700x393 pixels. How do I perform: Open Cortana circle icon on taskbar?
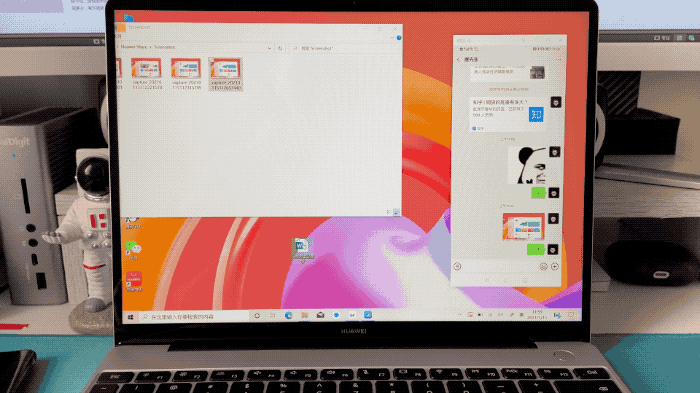(257, 316)
